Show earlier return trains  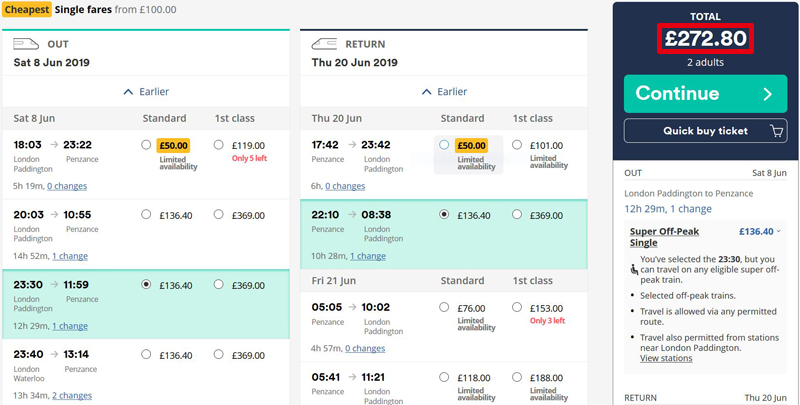tap(444, 92)
